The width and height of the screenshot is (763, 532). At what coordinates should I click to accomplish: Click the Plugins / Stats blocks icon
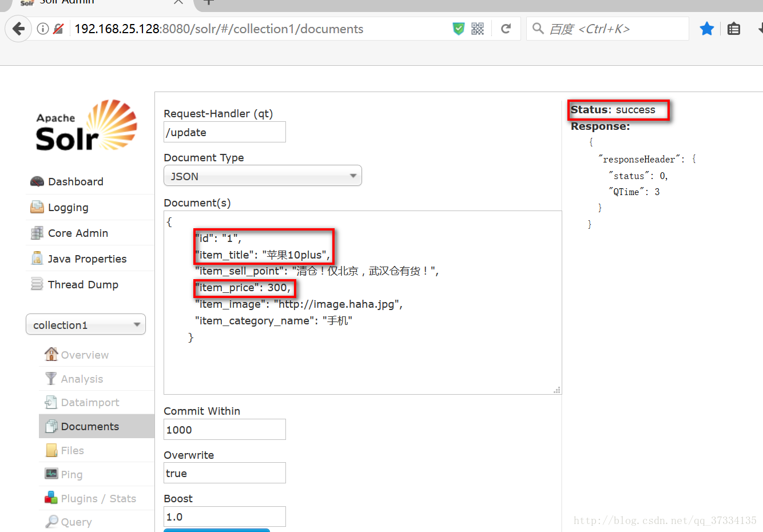[x=51, y=498]
